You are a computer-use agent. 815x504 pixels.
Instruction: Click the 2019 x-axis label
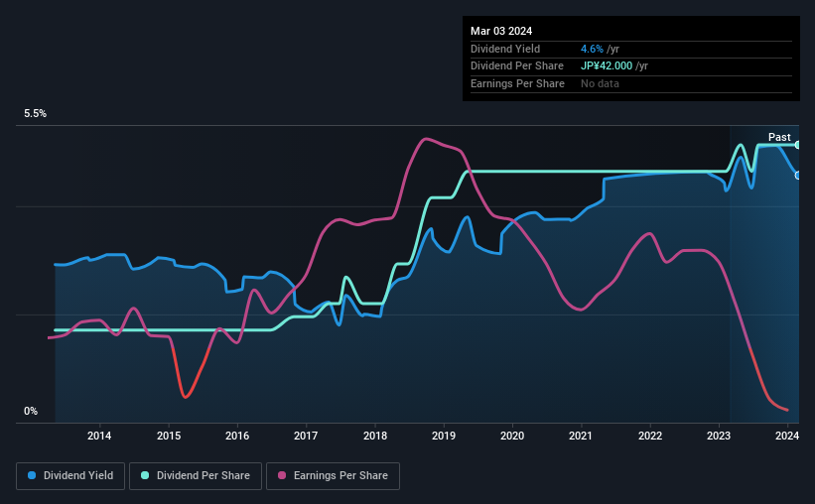click(x=444, y=436)
